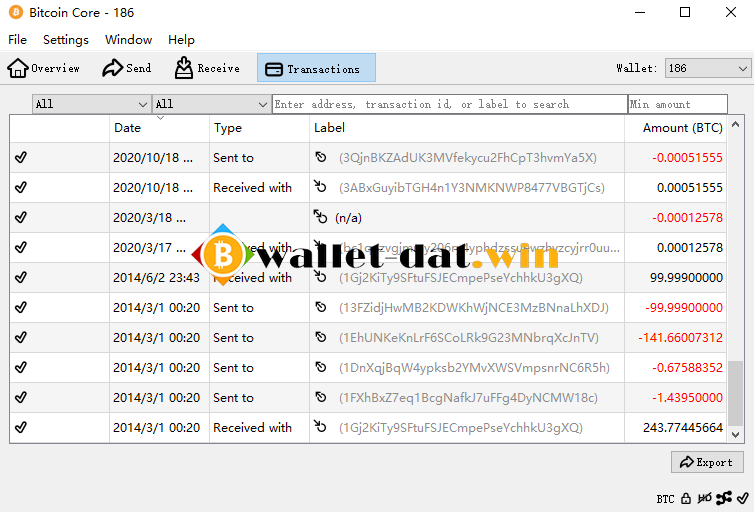Open the Overview tab

tap(43, 68)
